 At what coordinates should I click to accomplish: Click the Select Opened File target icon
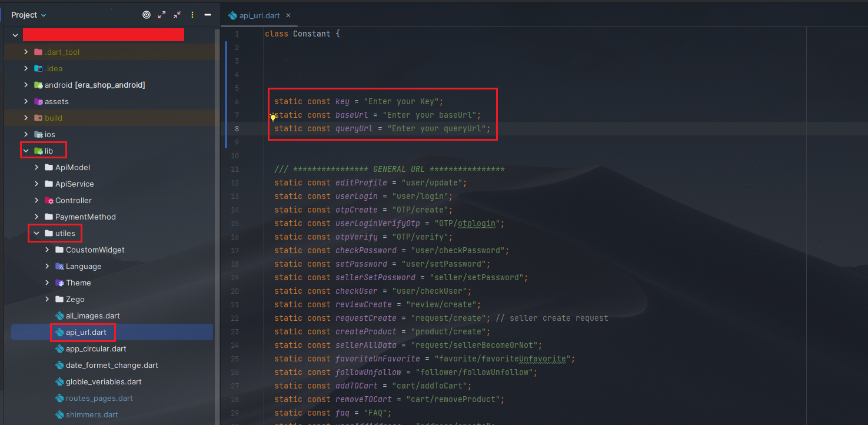pyautogui.click(x=147, y=15)
